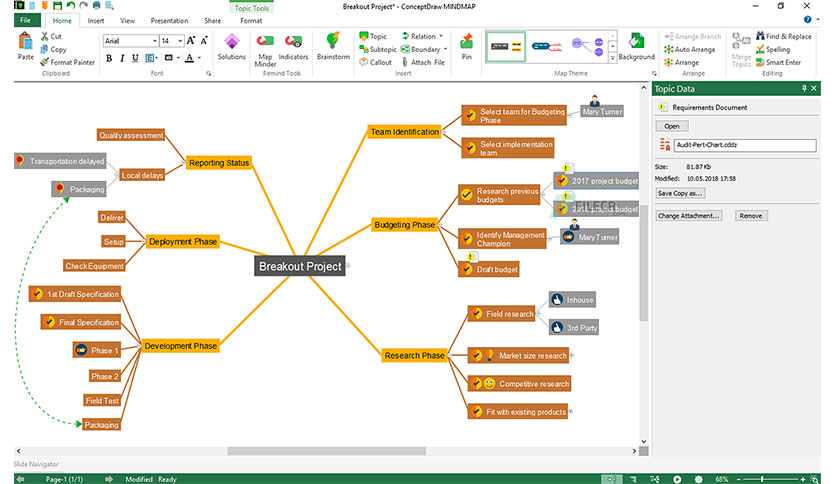The width and height of the screenshot is (836, 484).
Task: Click the horizontal scrollbar thumb
Action: point(326,451)
